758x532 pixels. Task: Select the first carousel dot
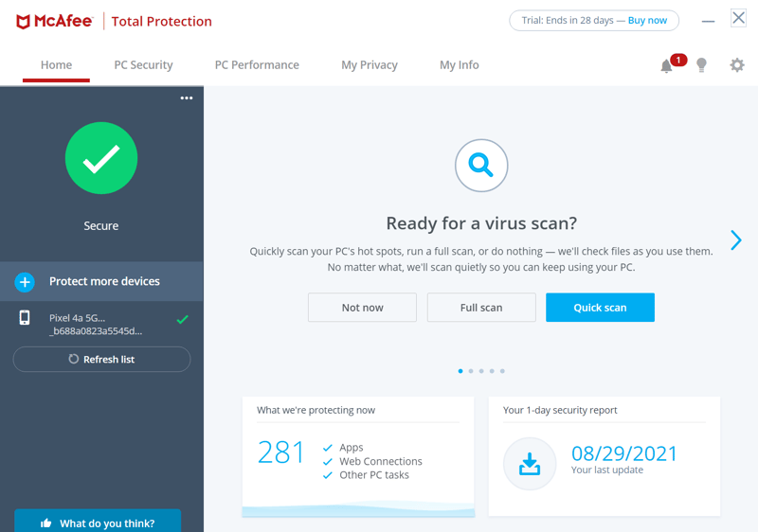[x=460, y=371]
